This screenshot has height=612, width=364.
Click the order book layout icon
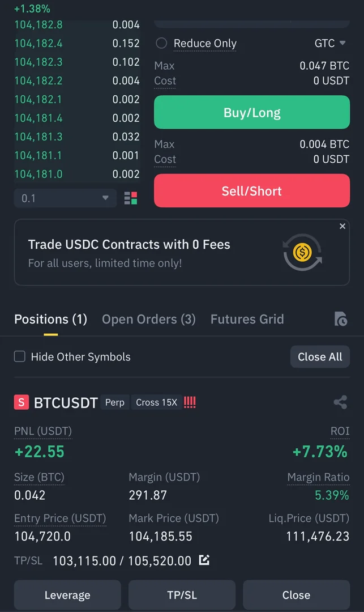point(131,198)
